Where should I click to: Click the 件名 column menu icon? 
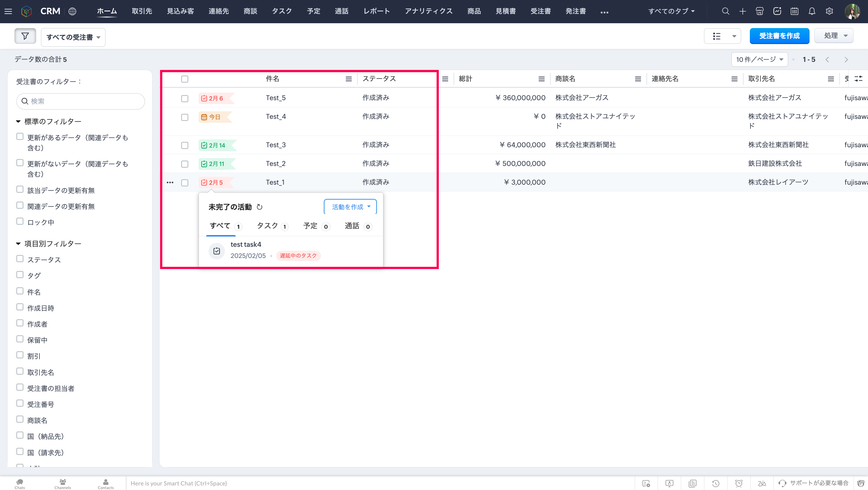tap(348, 79)
